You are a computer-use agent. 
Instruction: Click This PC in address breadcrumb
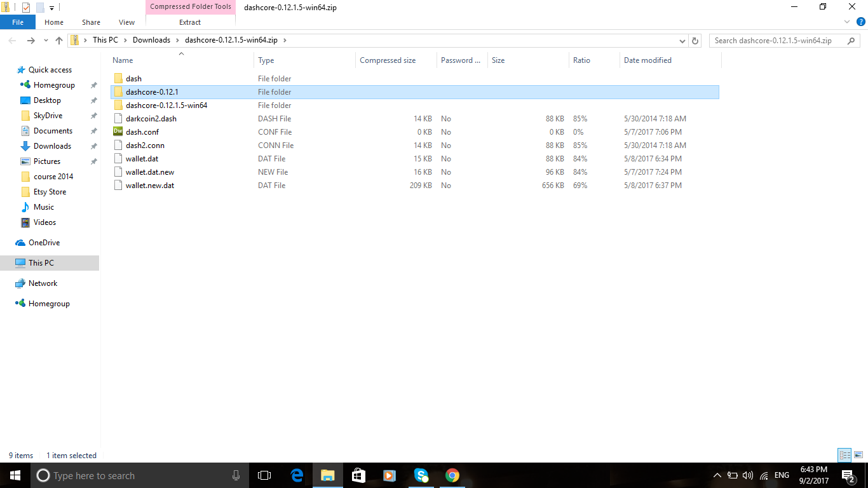click(x=105, y=40)
